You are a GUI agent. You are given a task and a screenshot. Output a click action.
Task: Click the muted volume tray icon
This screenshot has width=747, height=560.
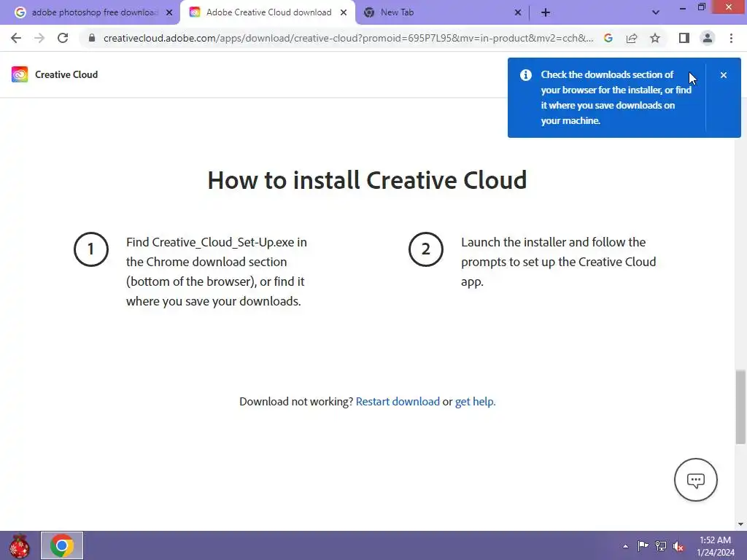point(678,546)
